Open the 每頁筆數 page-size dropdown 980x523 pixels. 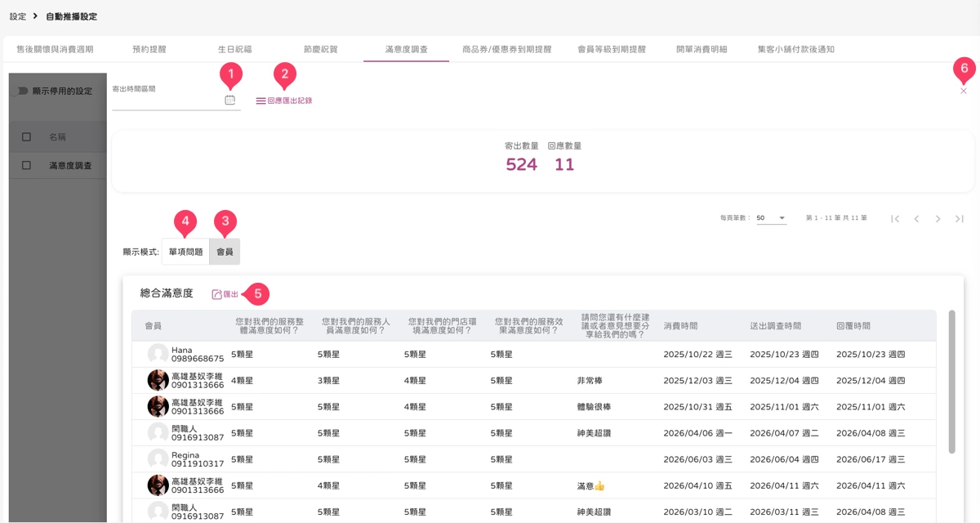(x=771, y=218)
